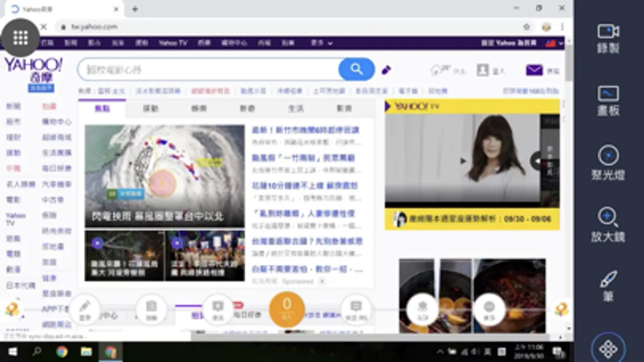Open a new Chrome tab

pyautogui.click(x=135, y=9)
